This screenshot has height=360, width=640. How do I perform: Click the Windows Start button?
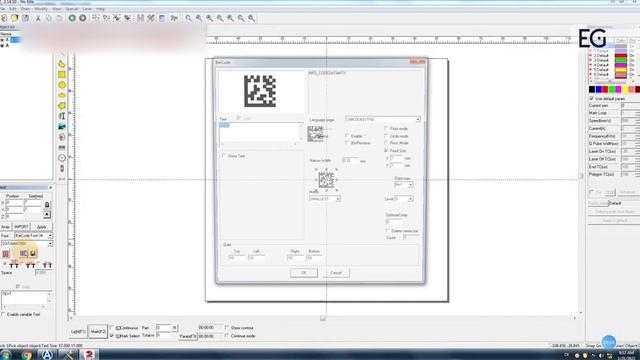[x=7, y=355]
